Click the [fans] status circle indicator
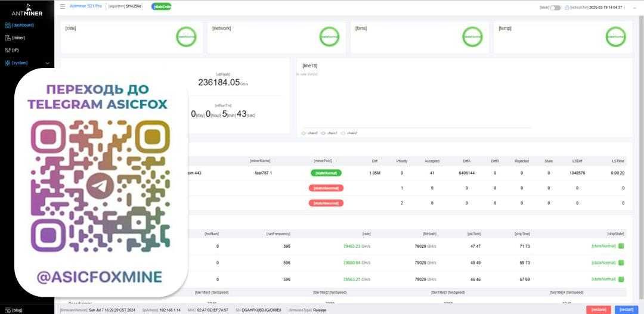Screen dimensions: 644x314 (x=472, y=36)
